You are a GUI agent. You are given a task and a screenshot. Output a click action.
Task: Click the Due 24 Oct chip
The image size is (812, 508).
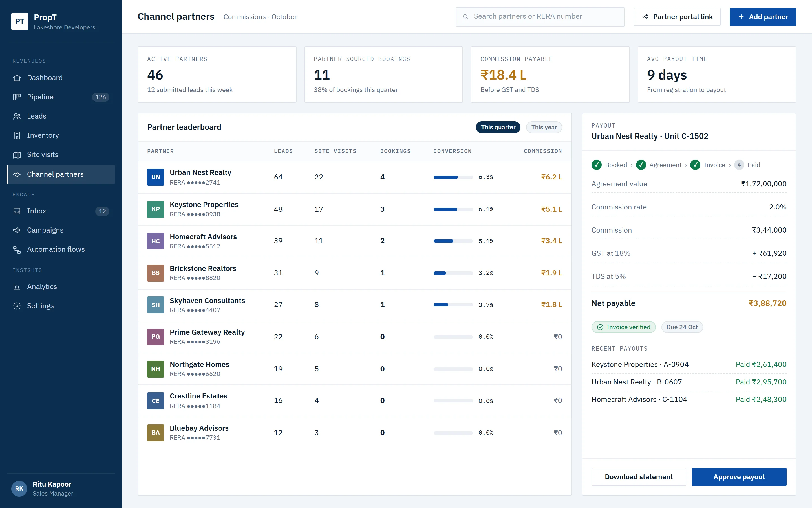click(682, 327)
